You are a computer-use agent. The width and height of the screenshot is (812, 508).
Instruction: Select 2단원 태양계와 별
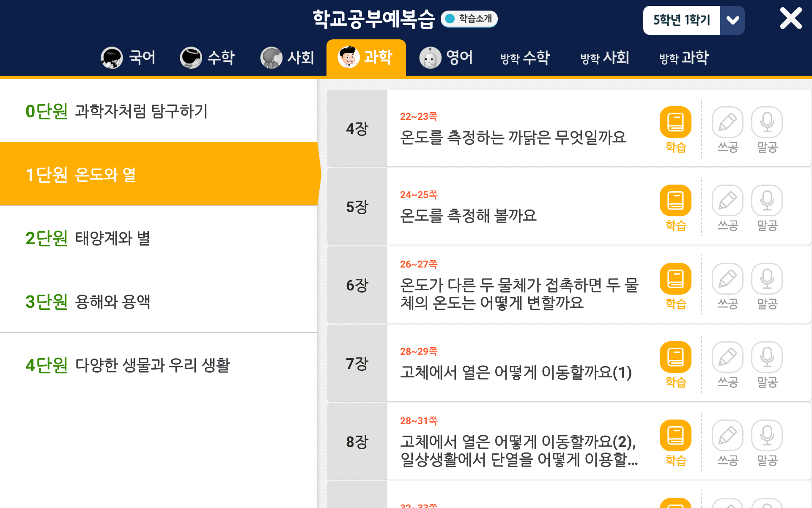pos(159,237)
